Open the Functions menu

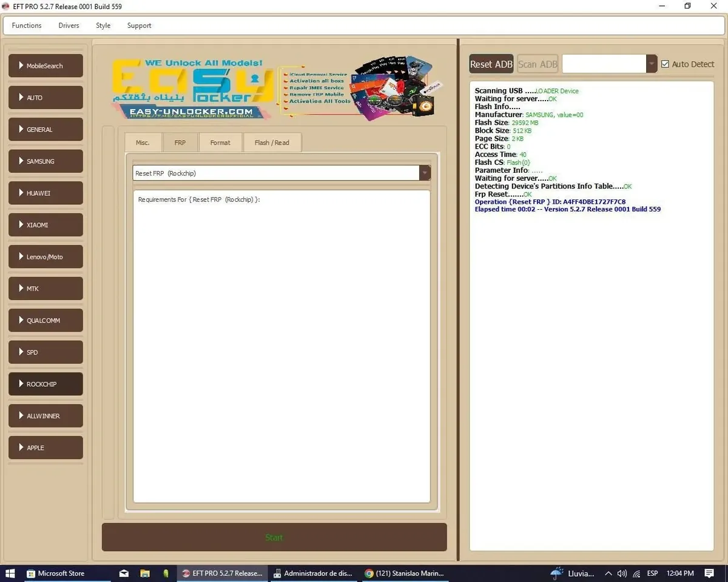(27, 25)
